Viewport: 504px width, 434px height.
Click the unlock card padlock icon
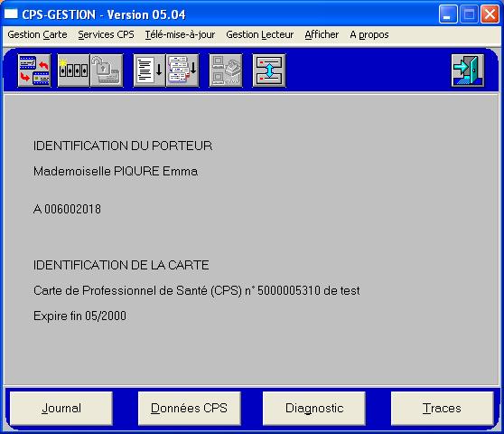click(107, 71)
